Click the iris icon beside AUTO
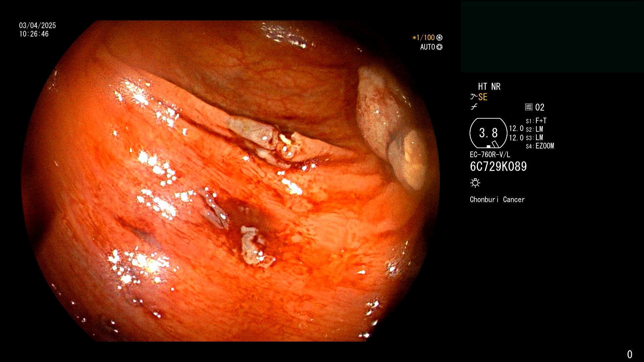 (439, 47)
